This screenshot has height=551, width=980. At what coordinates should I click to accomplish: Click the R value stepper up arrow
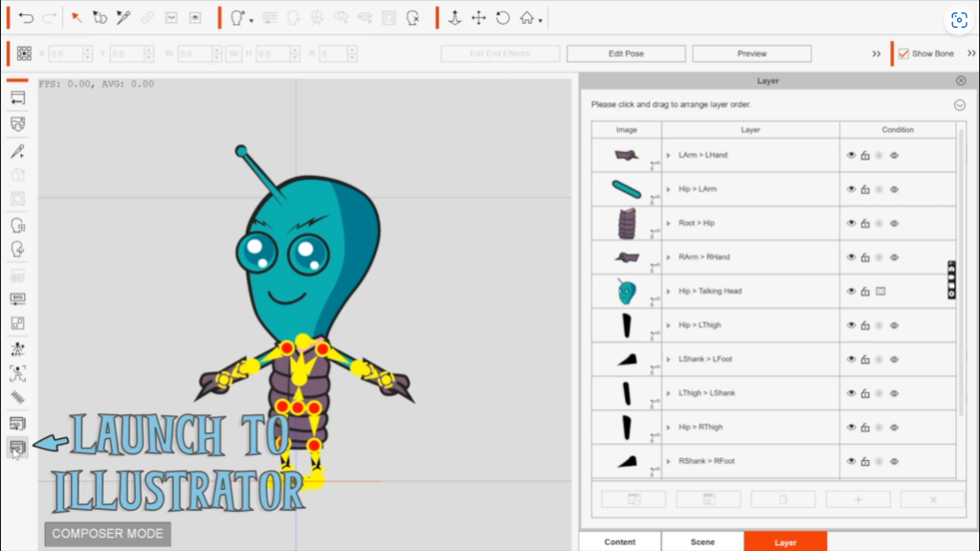point(353,50)
